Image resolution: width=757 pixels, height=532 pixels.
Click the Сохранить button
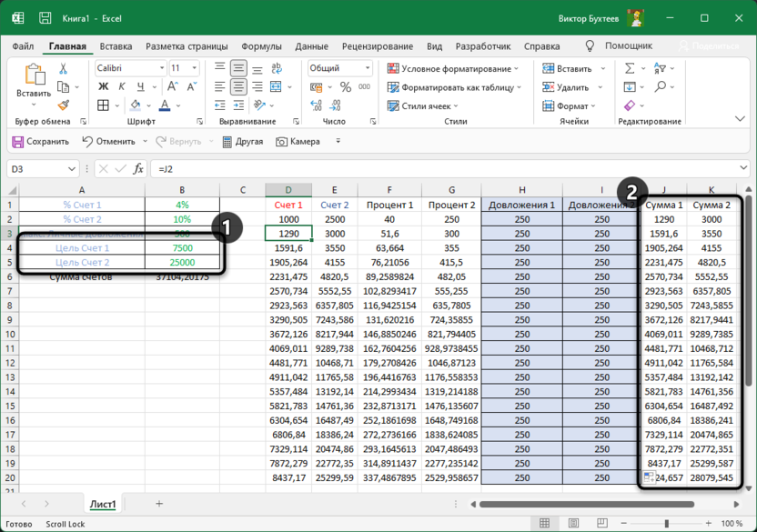[x=41, y=142]
